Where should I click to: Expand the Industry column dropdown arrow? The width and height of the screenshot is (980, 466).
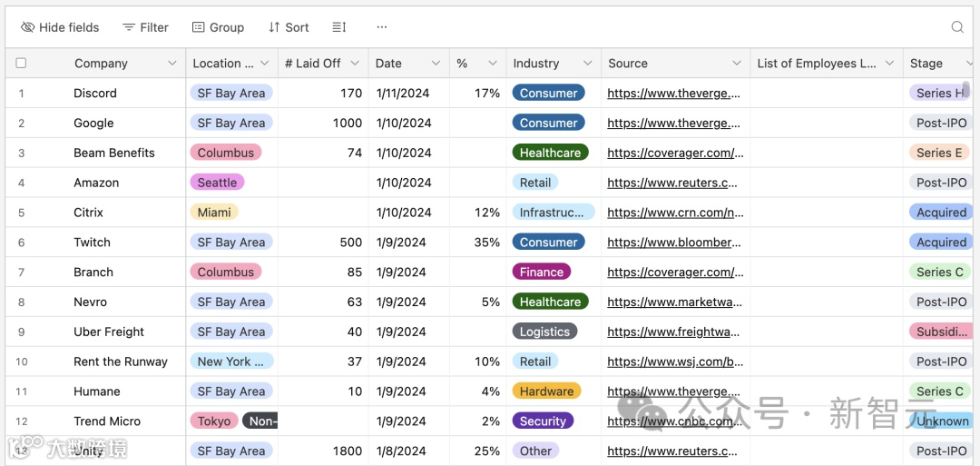click(587, 64)
